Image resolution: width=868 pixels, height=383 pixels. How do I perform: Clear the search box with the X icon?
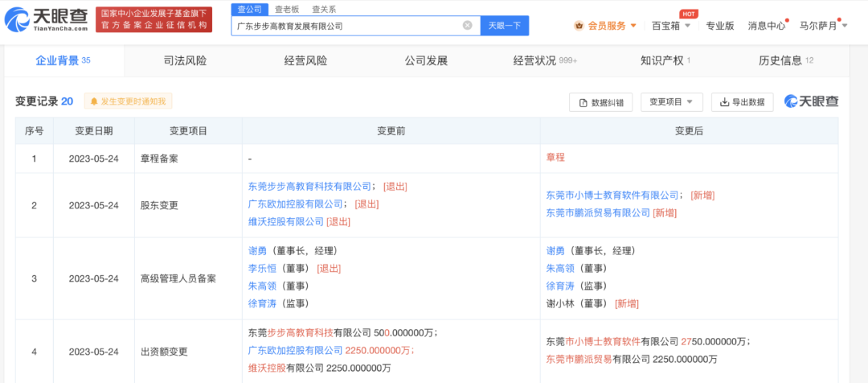467,26
